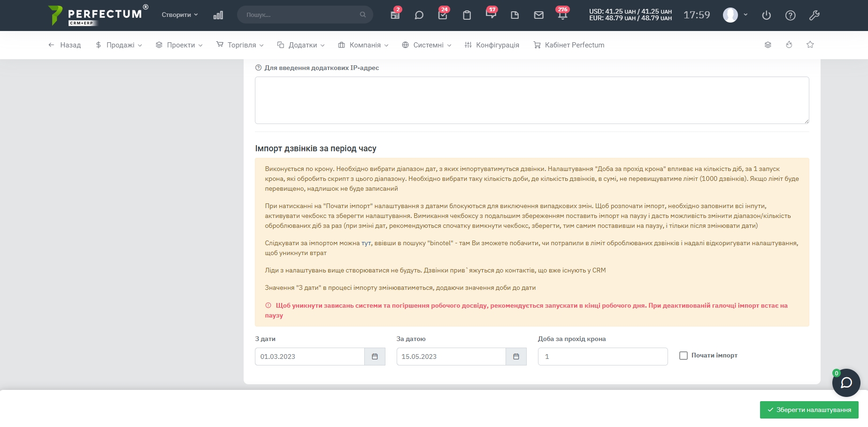This screenshot has height=427, width=868.
Task: Open the user avatar dropdown
Action: 735,15
